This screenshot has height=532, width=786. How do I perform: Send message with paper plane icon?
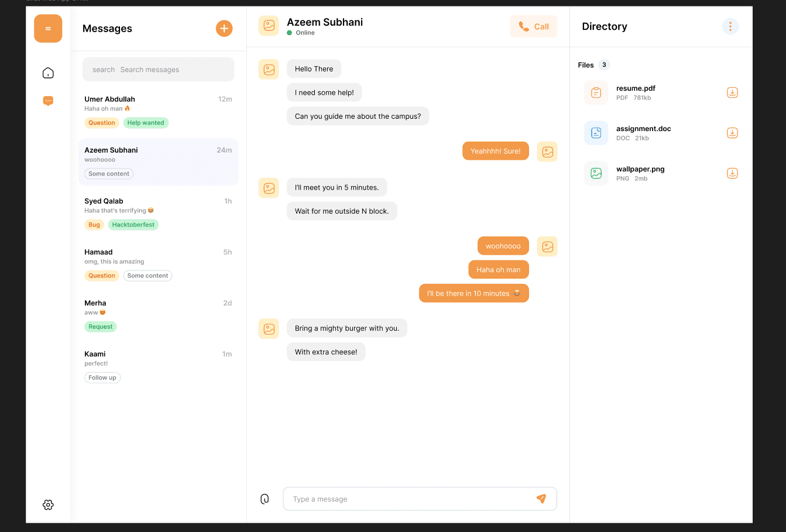click(x=541, y=499)
